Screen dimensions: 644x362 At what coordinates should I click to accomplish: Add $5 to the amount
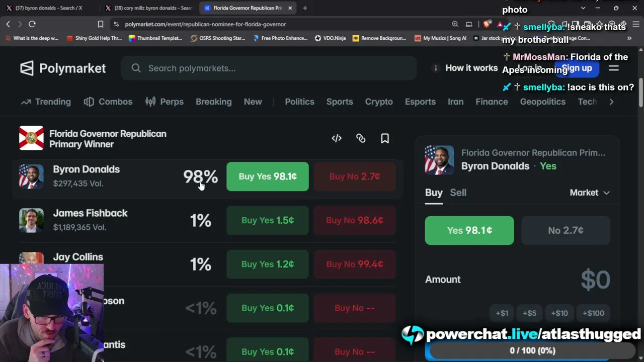click(529, 313)
